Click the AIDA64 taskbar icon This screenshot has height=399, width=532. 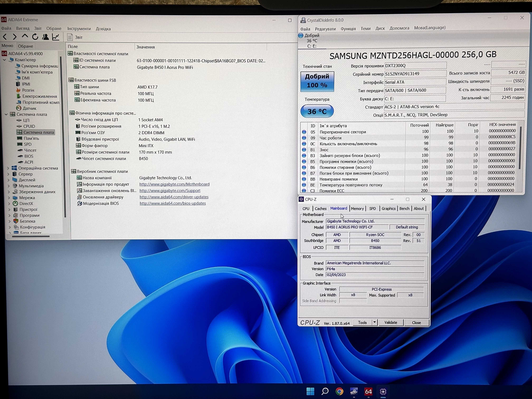click(x=368, y=391)
